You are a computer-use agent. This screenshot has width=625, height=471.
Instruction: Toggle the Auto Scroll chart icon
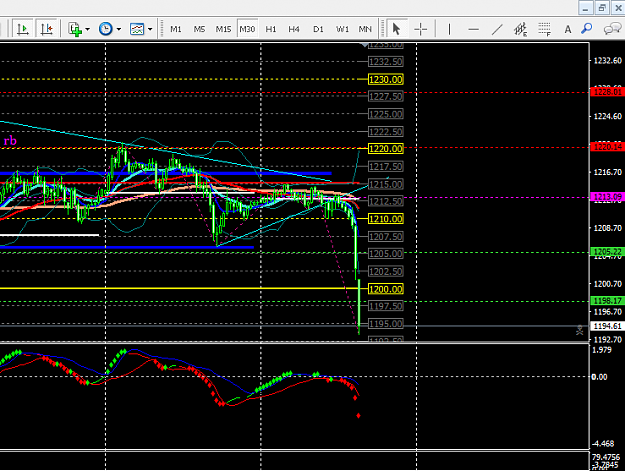(x=22, y=29)
